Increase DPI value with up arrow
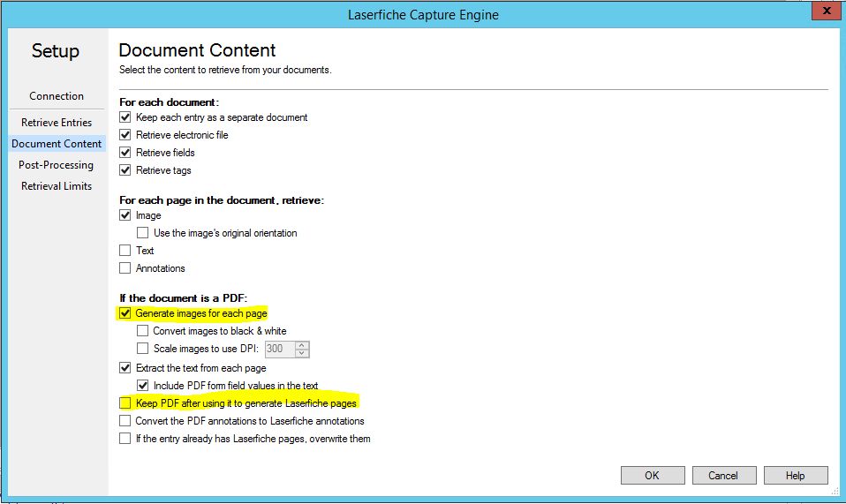The width and height of the screenshot is (846, 504). coord(302,345)
